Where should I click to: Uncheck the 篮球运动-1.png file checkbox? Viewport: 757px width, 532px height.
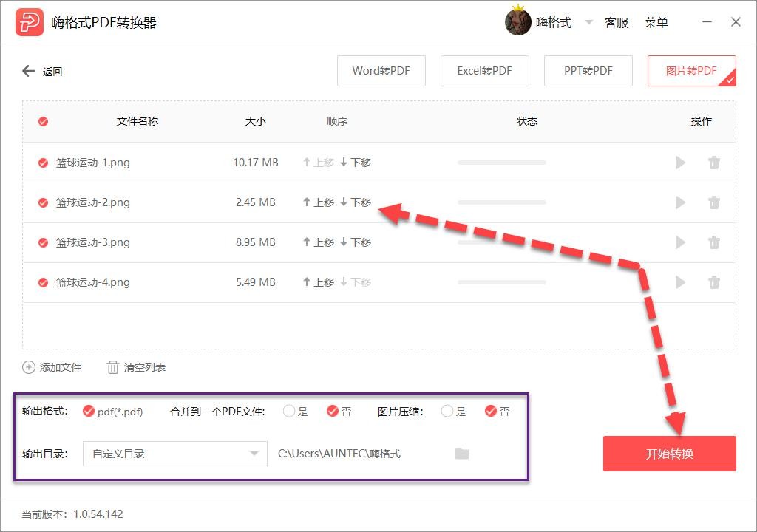44,163
